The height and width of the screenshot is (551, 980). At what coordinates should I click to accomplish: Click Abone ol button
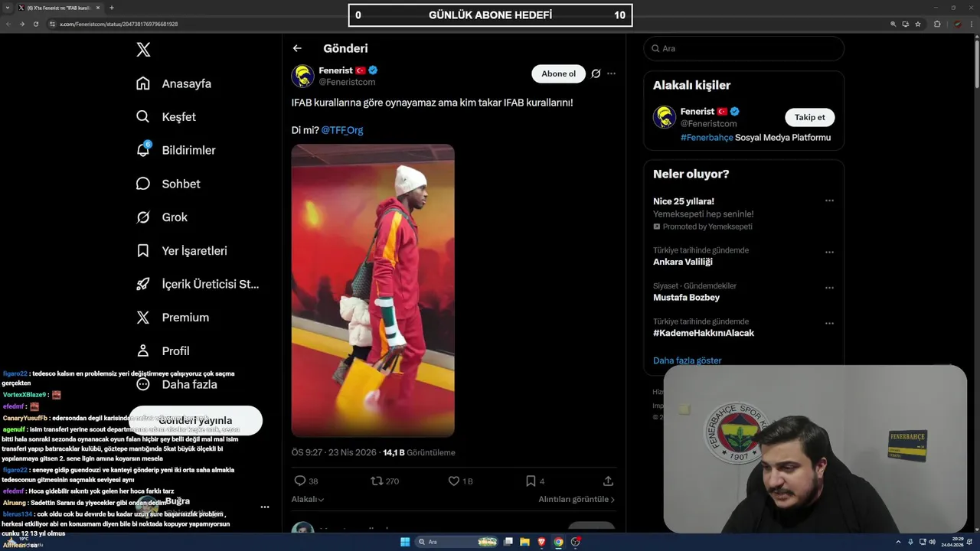pyautogui.click(x=558, y=73)
